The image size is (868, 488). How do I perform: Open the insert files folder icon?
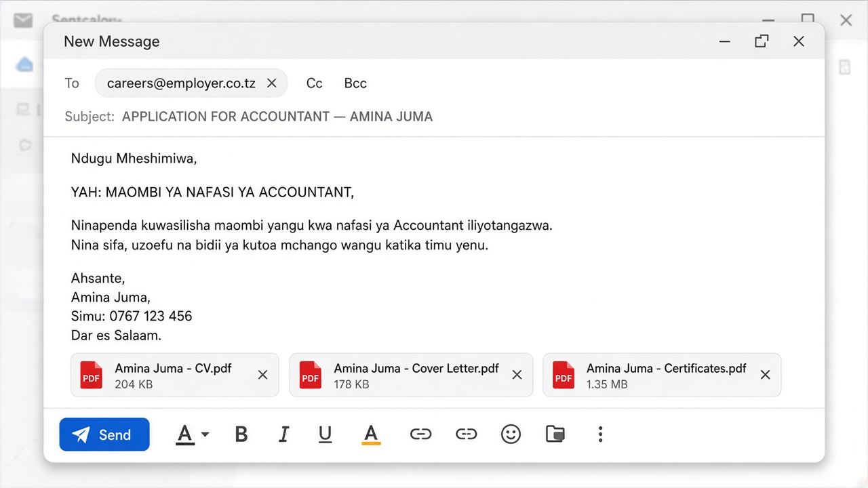point(555,434)
